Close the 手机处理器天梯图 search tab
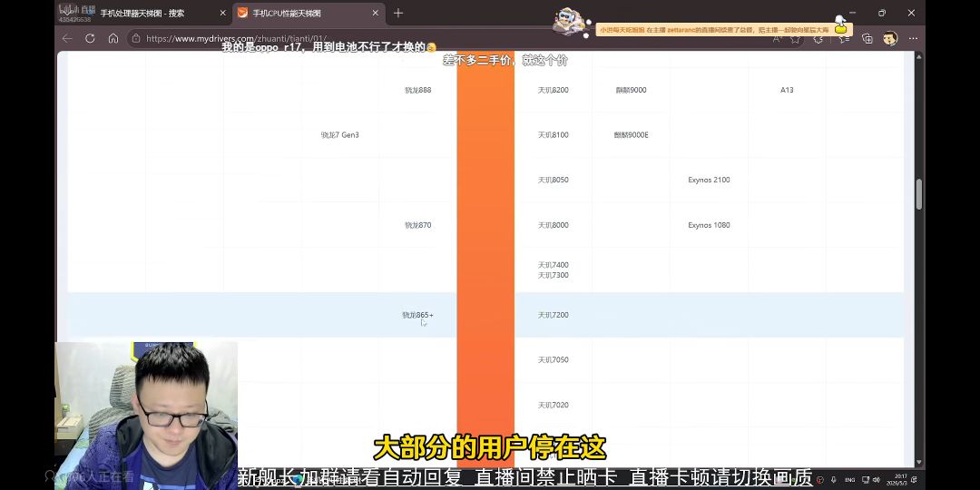This screenshot has height=490, width=980. tap(222, 13)
